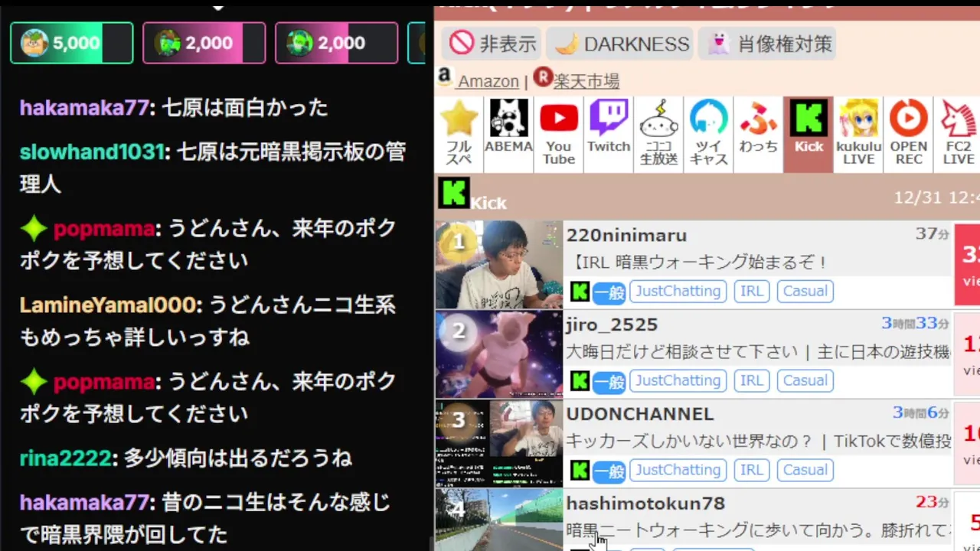980x551 pixels.
Task: Select the Kick platform tab
Action: click(x=808, y=135)
